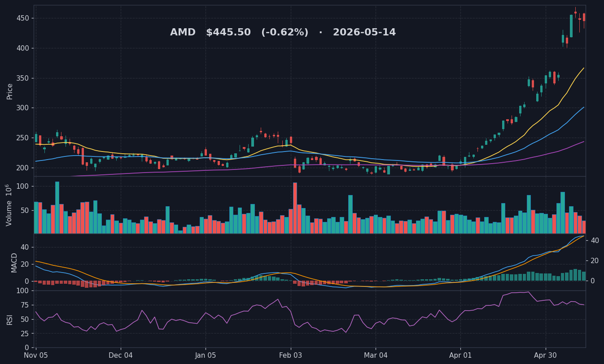Click the 75 tick on RSI axis
604x364 pixels.
(25, 305)
